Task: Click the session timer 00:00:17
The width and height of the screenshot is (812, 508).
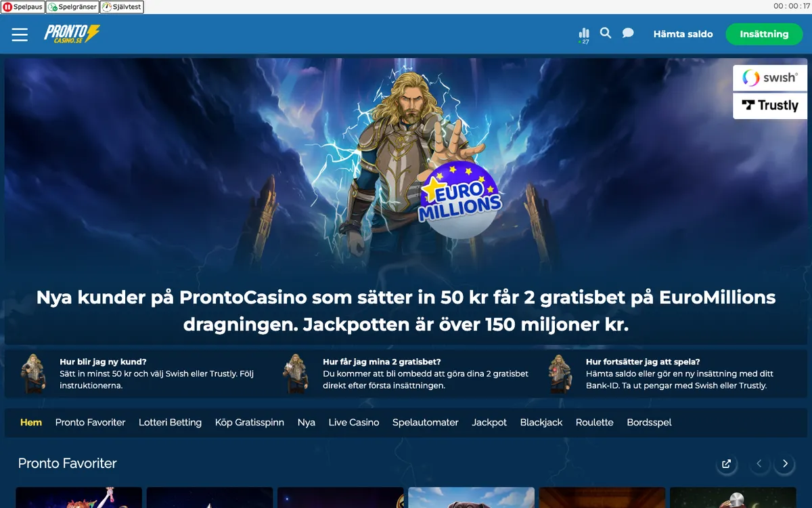Action: pos(792,6)
